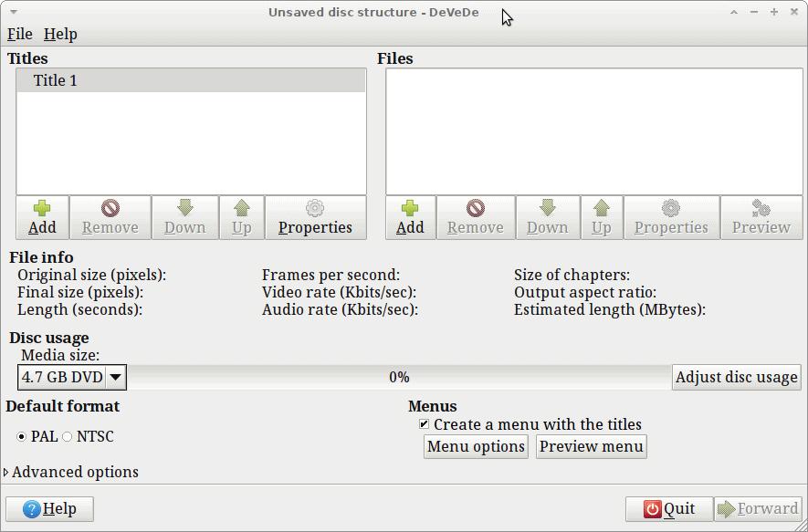808x532 pixels.
Task: Click the Menu options button
Action: point(475,446)
